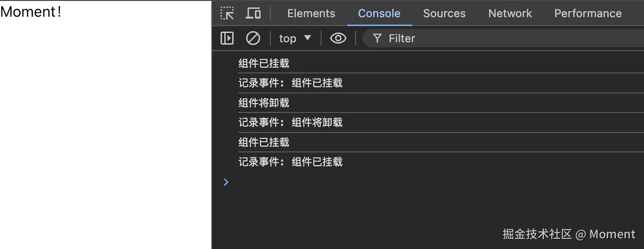
Task: Click the Moment! text on the page
Action: coord(31,12)
